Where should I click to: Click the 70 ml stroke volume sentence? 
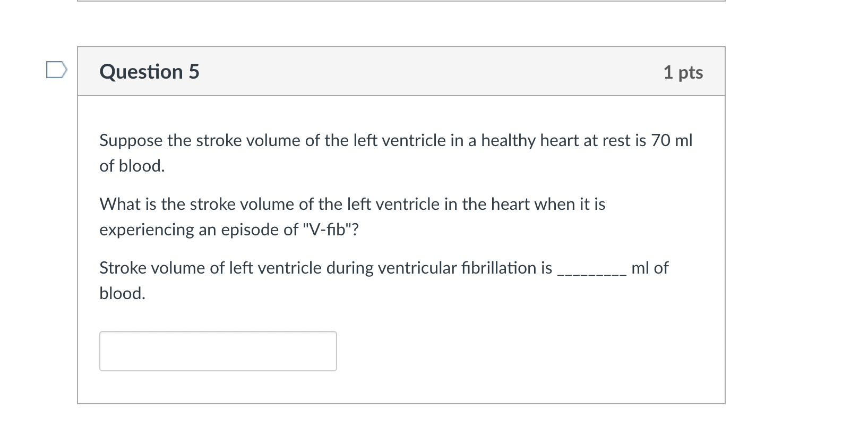coord(396,152)
